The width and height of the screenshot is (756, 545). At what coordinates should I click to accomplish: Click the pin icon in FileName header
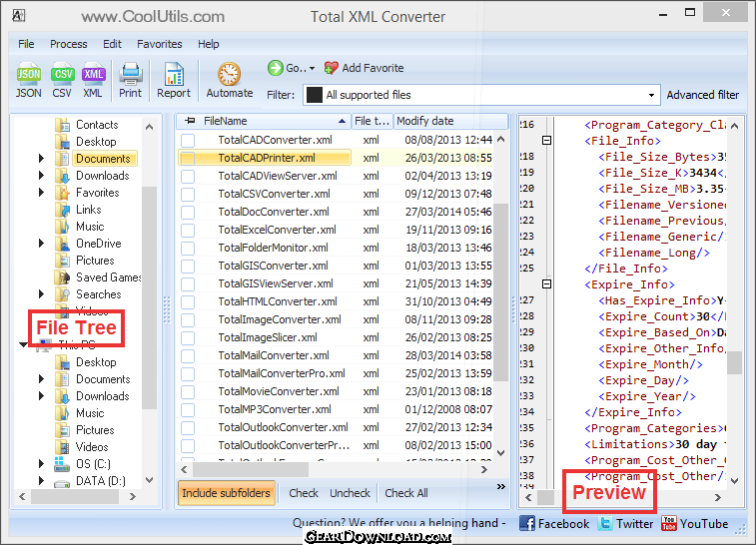(190, 121)
